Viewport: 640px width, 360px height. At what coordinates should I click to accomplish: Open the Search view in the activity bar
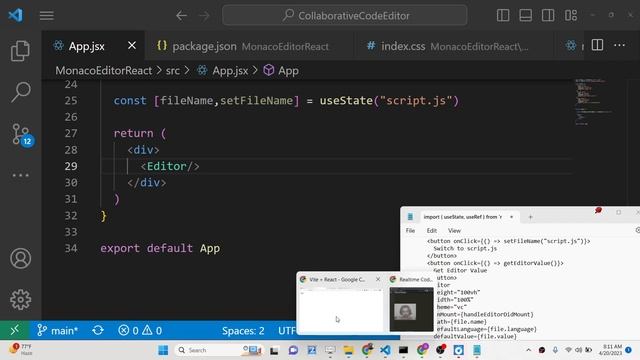20,92
